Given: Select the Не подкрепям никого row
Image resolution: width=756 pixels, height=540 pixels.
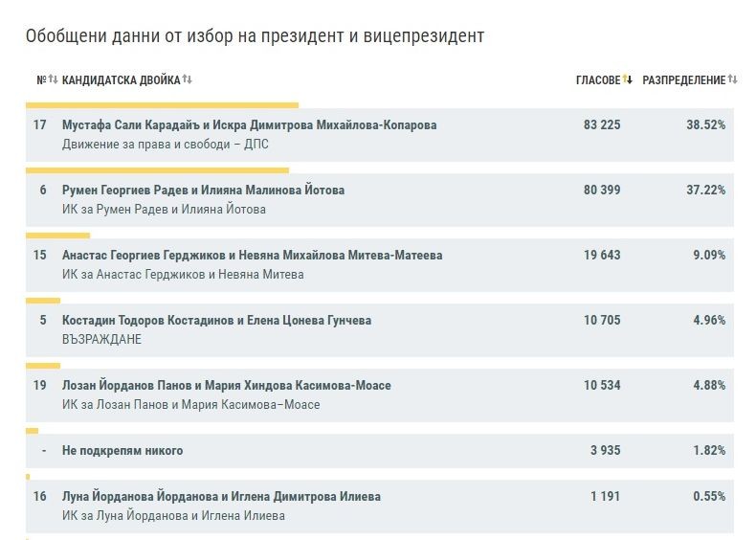Looking at the screenshot, I should point(380,451).
